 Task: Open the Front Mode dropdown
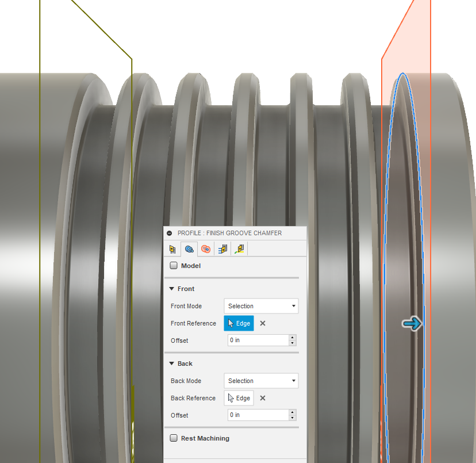tap(261, 306)
